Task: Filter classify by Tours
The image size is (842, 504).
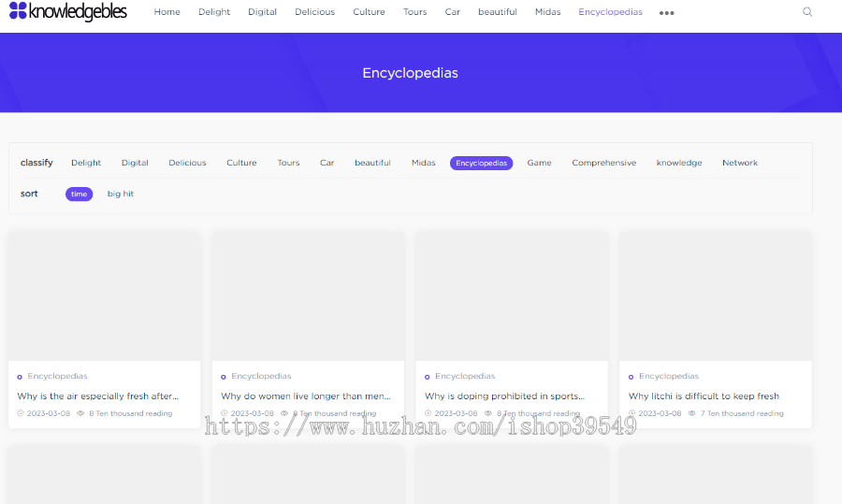Action: [288, 163]
